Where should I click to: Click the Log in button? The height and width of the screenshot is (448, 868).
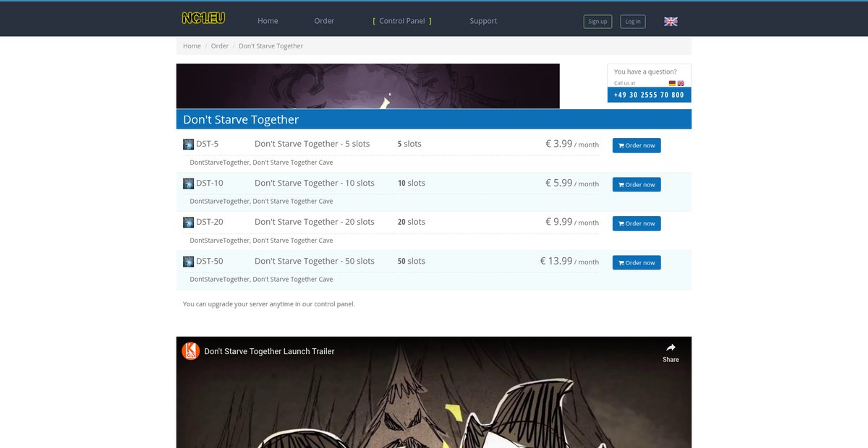[633, 22]
